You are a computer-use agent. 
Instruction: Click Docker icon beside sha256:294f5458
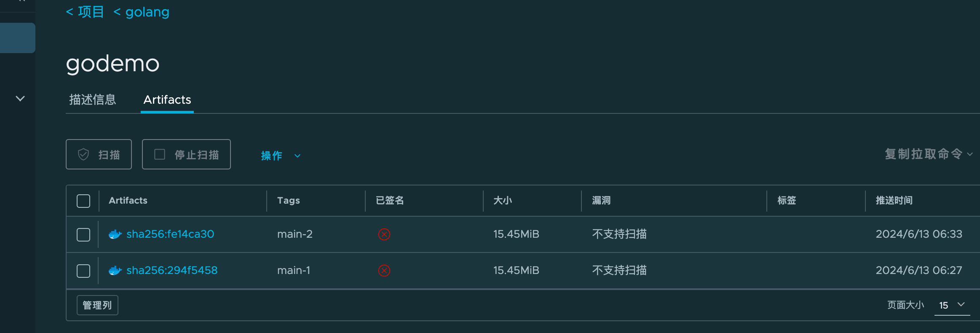point(115,270)
